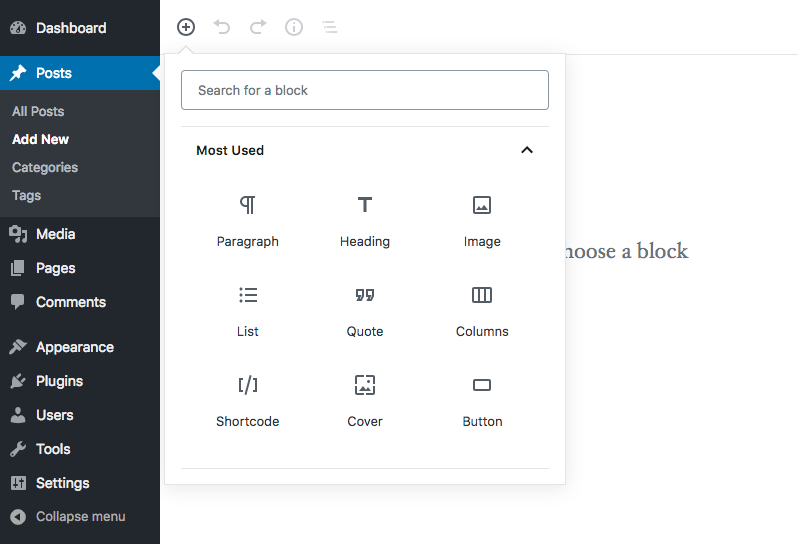Go to All Posts
The image size is (798, 544).
[38, 111]
